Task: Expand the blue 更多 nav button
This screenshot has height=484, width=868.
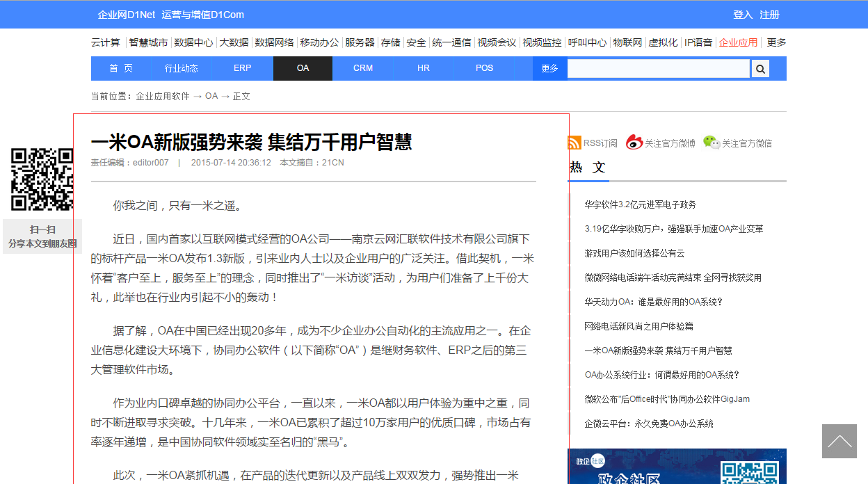Action: click(549, 68)
